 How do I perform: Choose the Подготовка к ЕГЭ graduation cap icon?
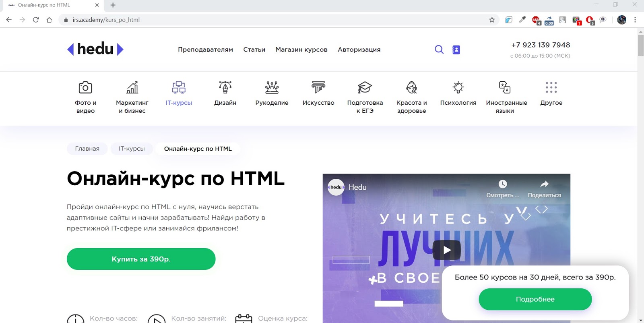click(x=365, y=87)
